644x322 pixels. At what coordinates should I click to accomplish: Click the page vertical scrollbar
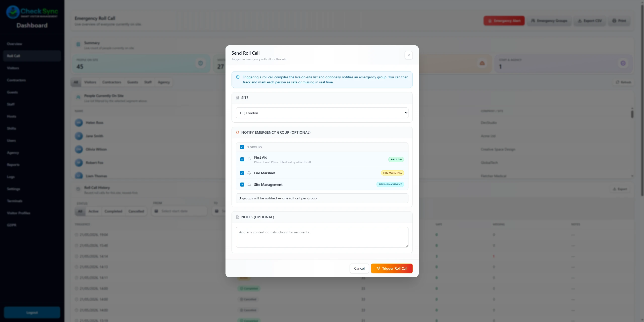click(642, 101)
